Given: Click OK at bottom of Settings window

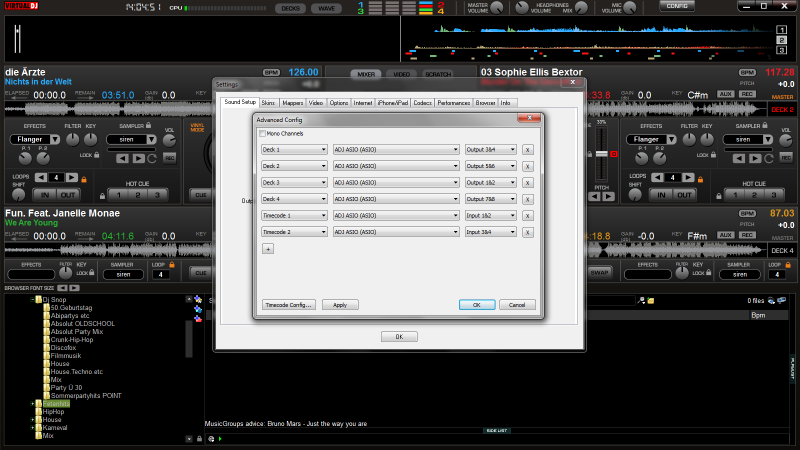Looking at the screenshot, I should coord(399,337).
